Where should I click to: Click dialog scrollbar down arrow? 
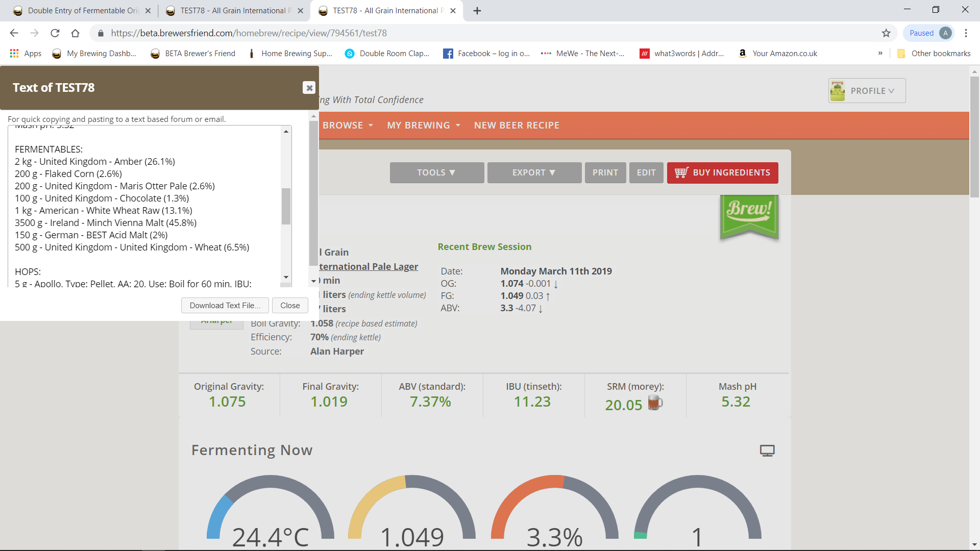click(x=313, y=281)
